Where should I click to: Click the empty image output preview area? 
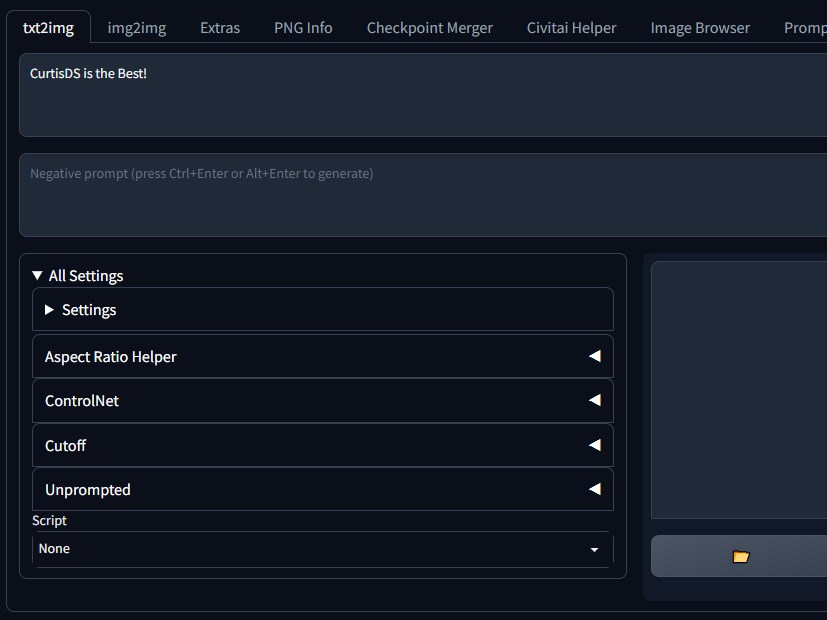(739, 390)
